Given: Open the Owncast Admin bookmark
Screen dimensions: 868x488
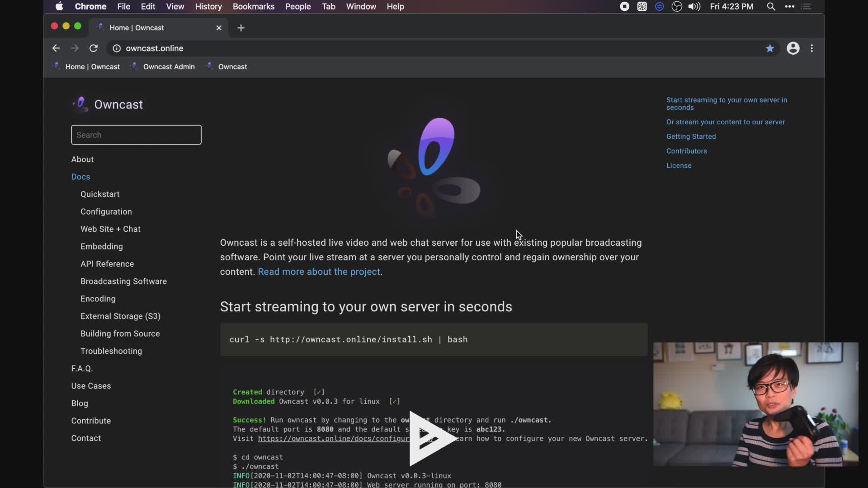Looking at the screenshot, I should (x=163, y=66).
